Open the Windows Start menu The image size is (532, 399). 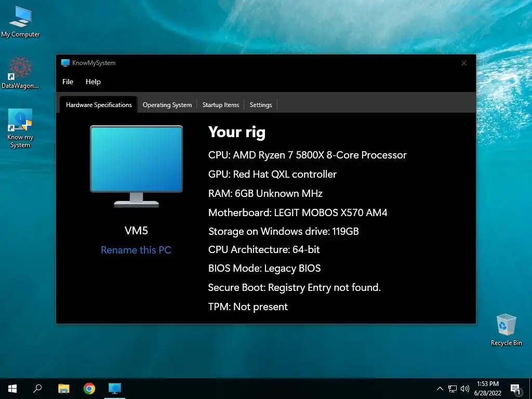point(12,389)
